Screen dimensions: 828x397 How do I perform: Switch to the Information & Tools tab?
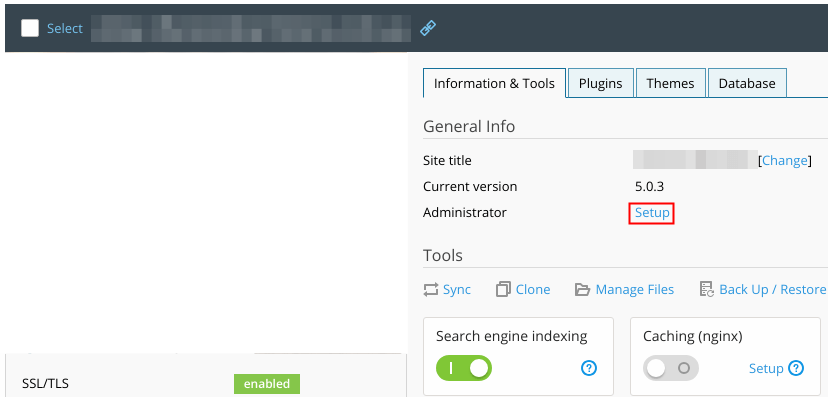(x=494, y=83)
